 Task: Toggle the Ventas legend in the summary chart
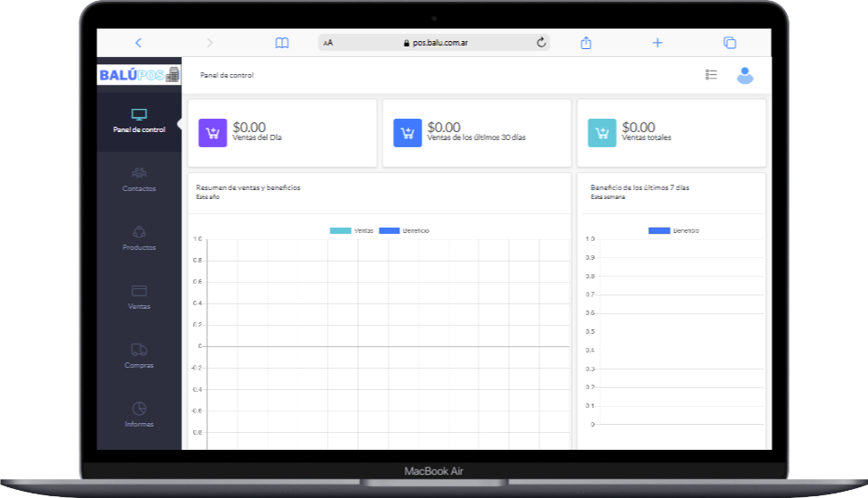(351, 230)
